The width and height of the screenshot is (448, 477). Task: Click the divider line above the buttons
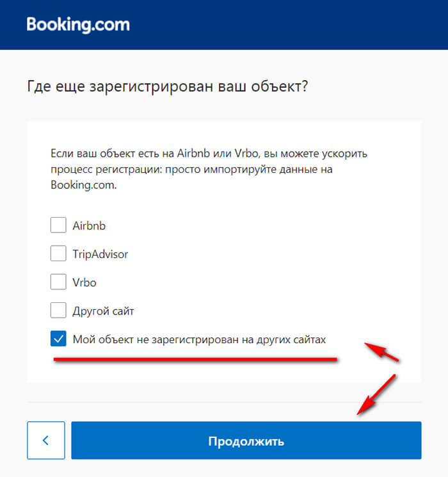[x=224, y=402]
